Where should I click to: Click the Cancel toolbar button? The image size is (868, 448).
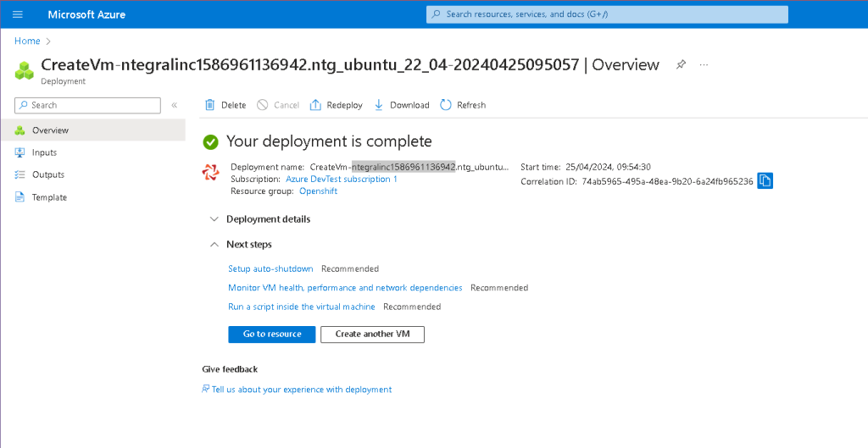278,105
